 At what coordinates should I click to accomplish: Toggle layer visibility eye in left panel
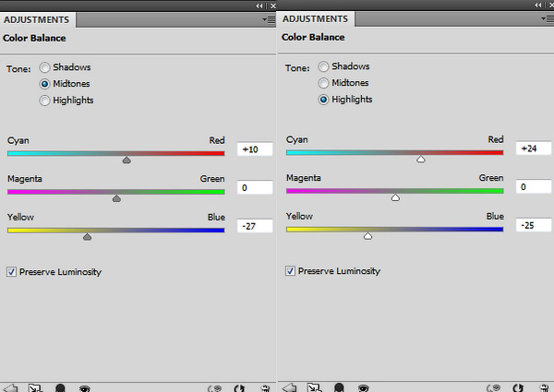tap(84, 388)
